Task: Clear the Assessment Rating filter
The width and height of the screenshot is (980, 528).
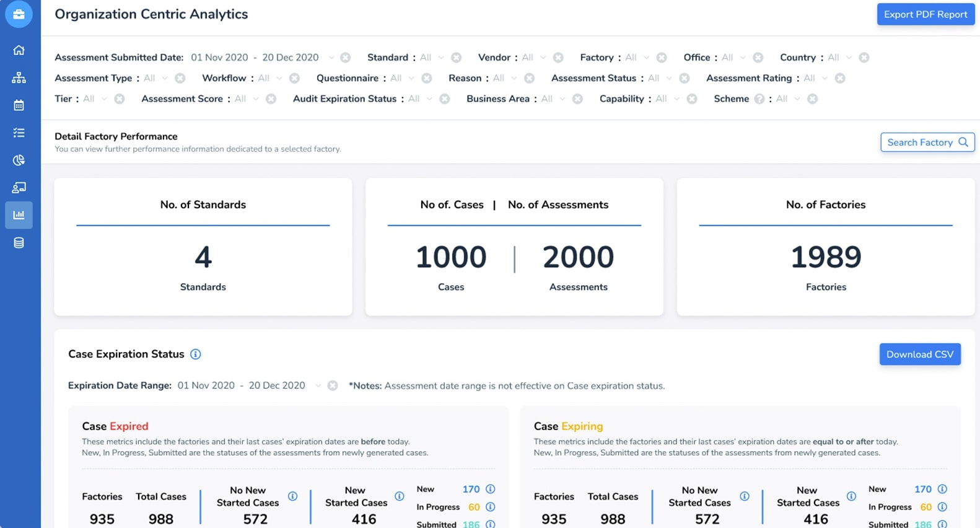Action: click(x=840, y=78)
